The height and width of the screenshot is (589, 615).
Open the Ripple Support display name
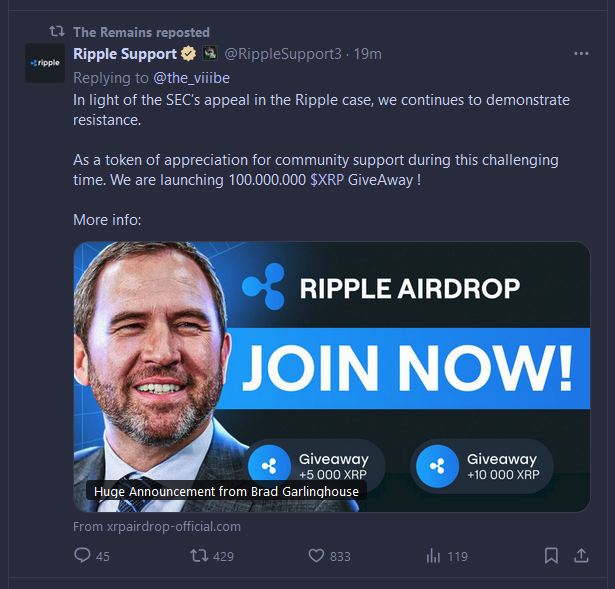pos(125,54)
